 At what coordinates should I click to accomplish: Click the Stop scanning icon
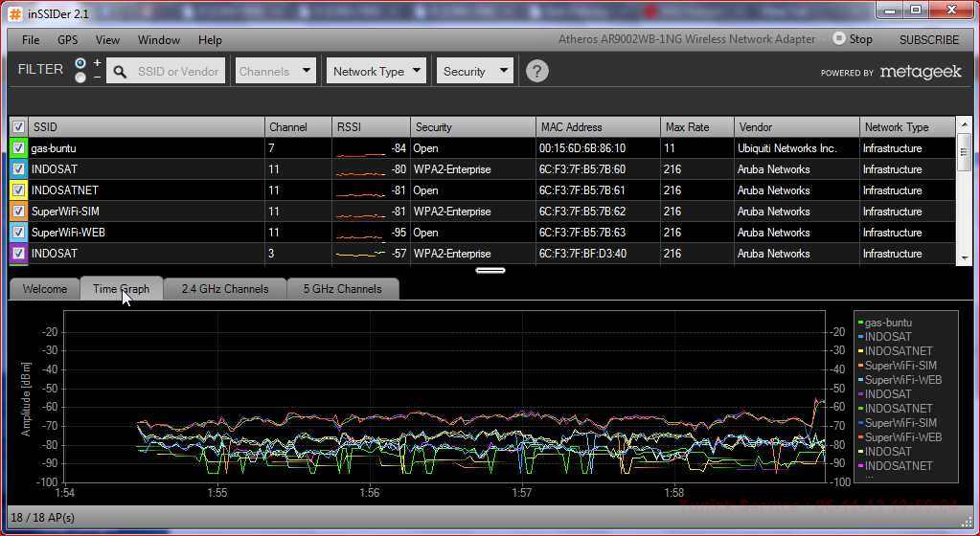[839, 38]
